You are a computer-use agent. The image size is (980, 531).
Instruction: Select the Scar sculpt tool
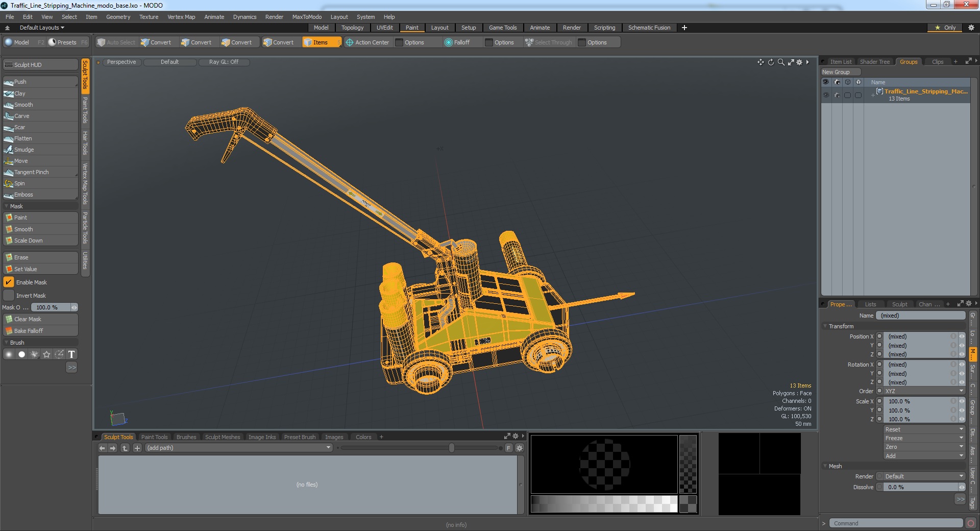pos(40,127)
